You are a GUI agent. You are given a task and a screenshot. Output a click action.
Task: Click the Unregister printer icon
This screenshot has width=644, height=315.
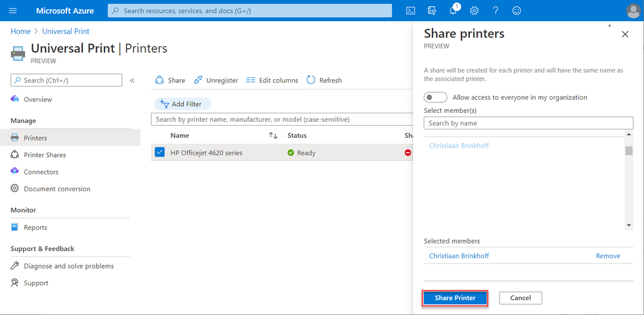(x=199, y=81)
